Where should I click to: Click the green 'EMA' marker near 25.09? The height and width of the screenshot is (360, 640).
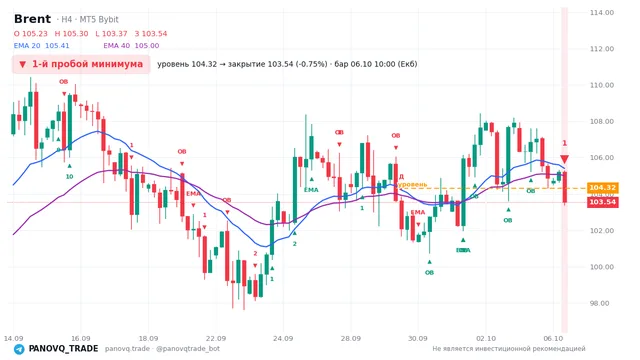click(x=311, y=190)
